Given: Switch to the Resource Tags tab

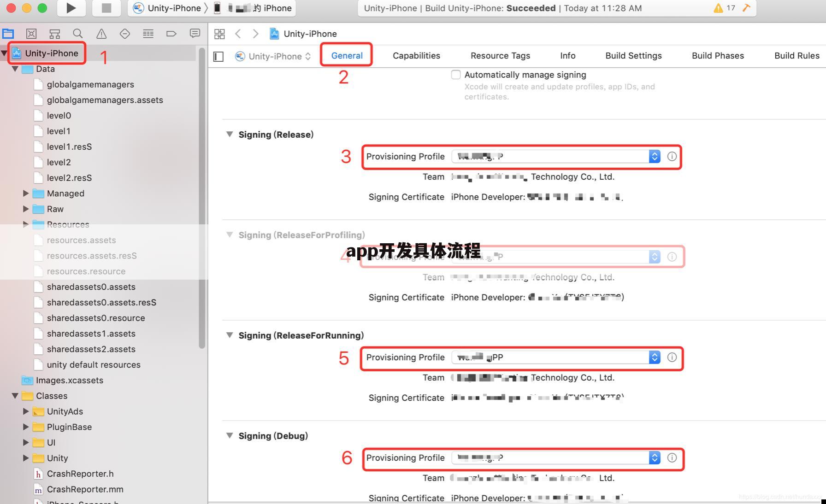Looking at the screenshot, I should (x=500, y=56).
